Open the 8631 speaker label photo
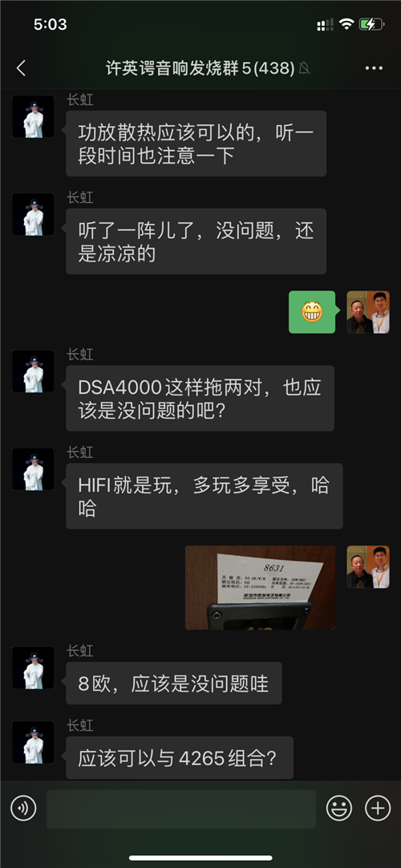The height and width of the screenshot is (868, 401). (260, 588)
